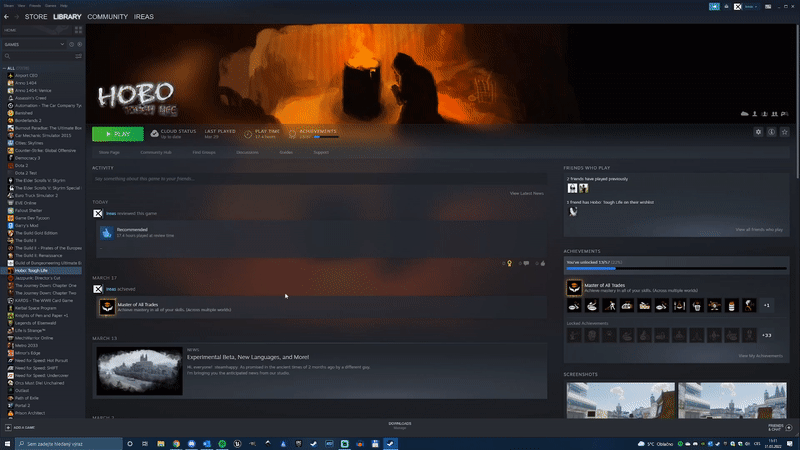Open game information icon
800x450 pixels.
(771, 132)
